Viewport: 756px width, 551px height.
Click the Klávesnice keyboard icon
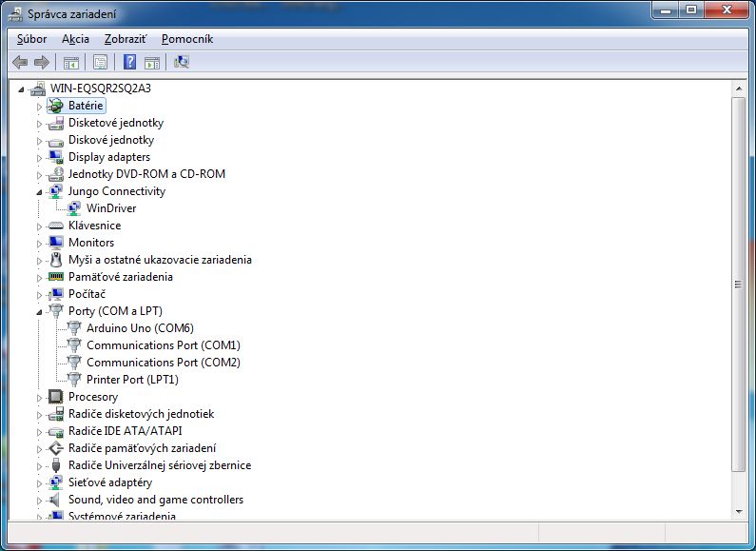56,226
